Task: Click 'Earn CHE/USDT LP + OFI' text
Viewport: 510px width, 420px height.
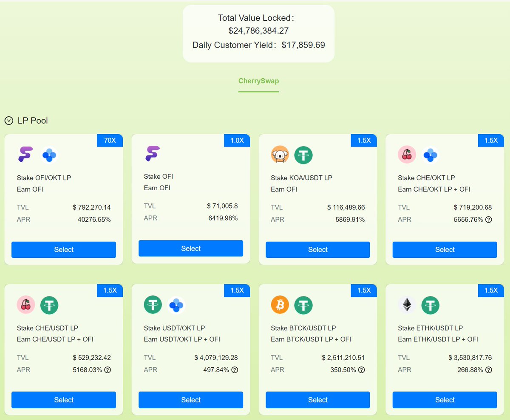Action: [x=55, y=339]
